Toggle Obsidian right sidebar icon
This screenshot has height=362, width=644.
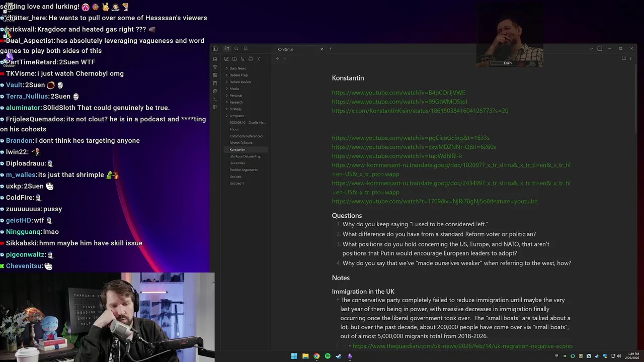[x=600, y=49]
